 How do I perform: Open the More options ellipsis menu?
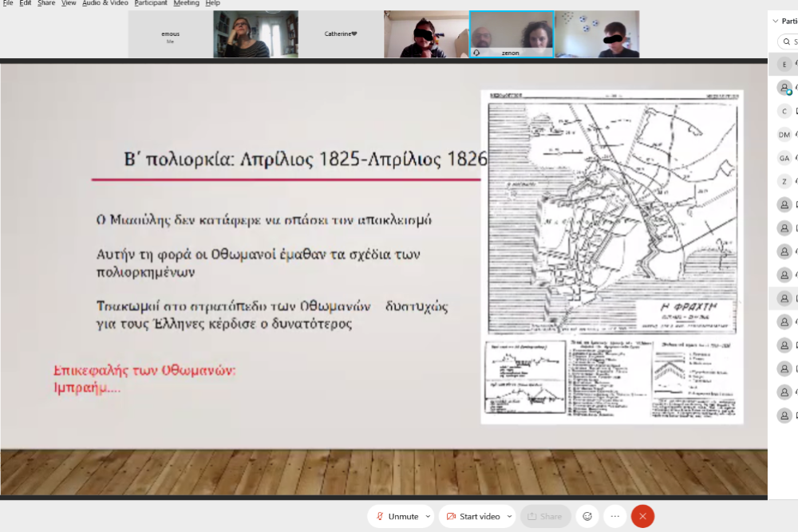[615, 516]
